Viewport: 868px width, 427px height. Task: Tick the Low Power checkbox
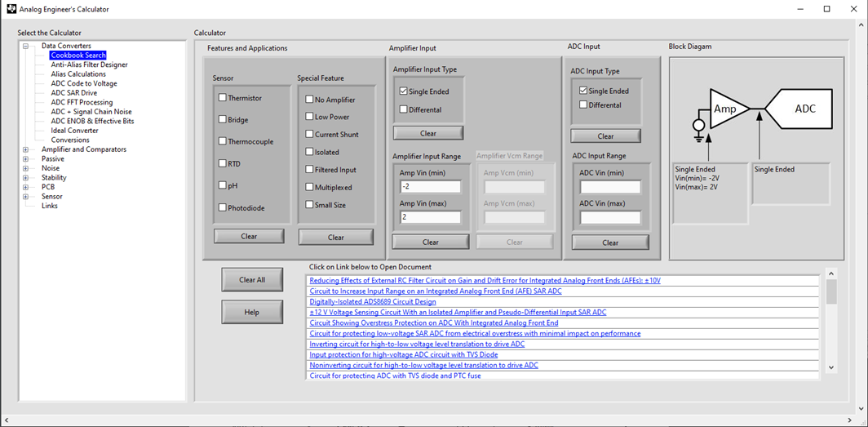(309, 117)
